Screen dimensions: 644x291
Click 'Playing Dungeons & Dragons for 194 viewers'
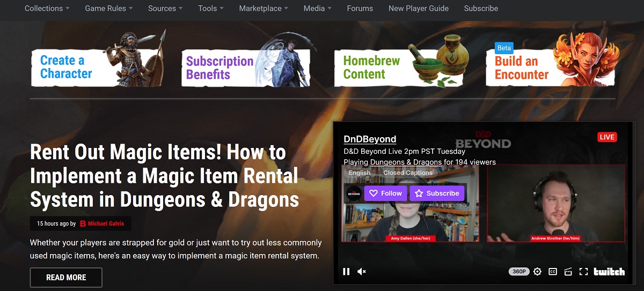point(420,162)
